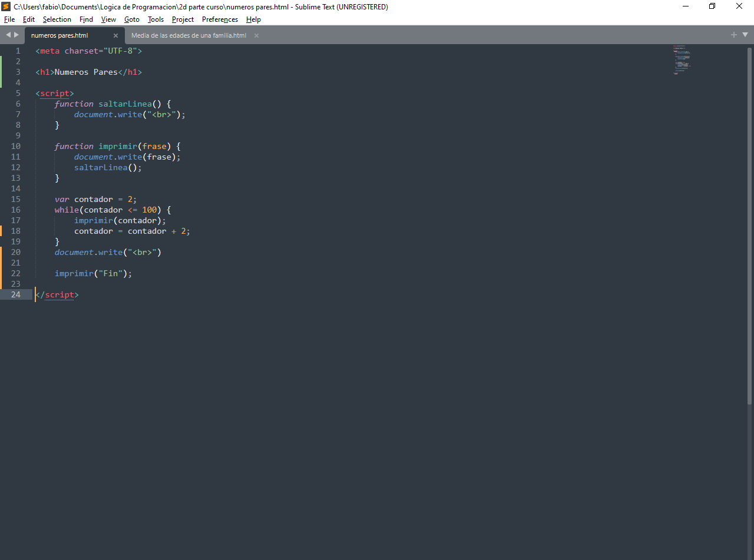Click "var contador = 2;" line
Image resolution: width=754 pixels, height=560 pixels.
(x=96, y=199)
